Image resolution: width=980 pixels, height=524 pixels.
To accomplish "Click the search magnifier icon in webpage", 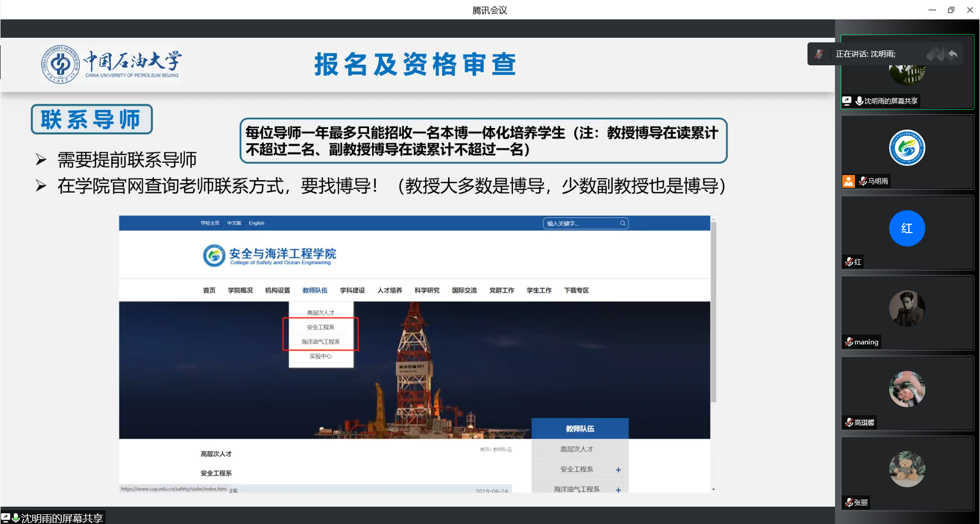I will pos(623,223).
